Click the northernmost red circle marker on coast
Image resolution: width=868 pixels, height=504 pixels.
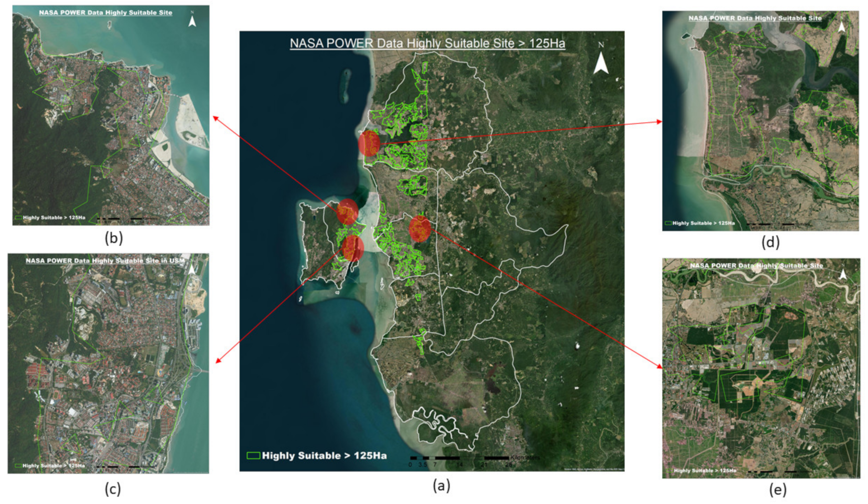coord(369,143)
